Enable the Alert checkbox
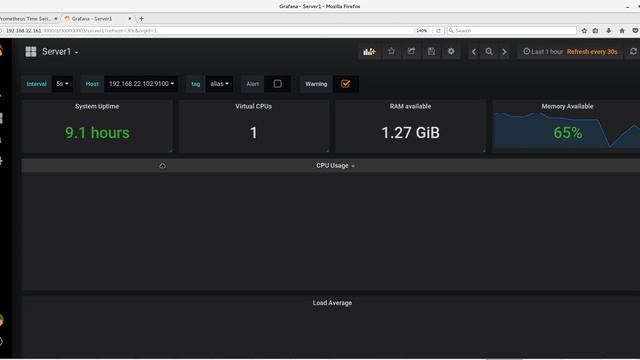The width and height of the screenshot is (640, 360). (278, 84)
